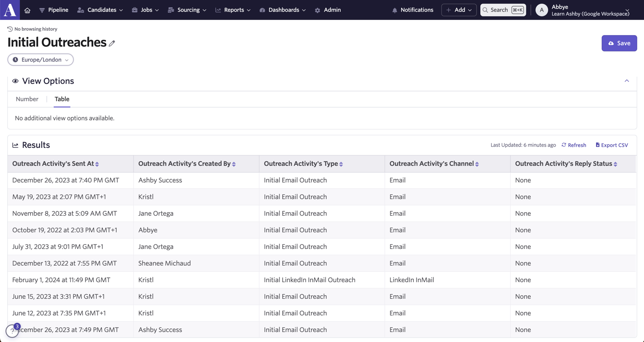Sort by Outreach Activity's Reply Status
The width and height of the screenshot is (644, 342).
coord(615,164)
